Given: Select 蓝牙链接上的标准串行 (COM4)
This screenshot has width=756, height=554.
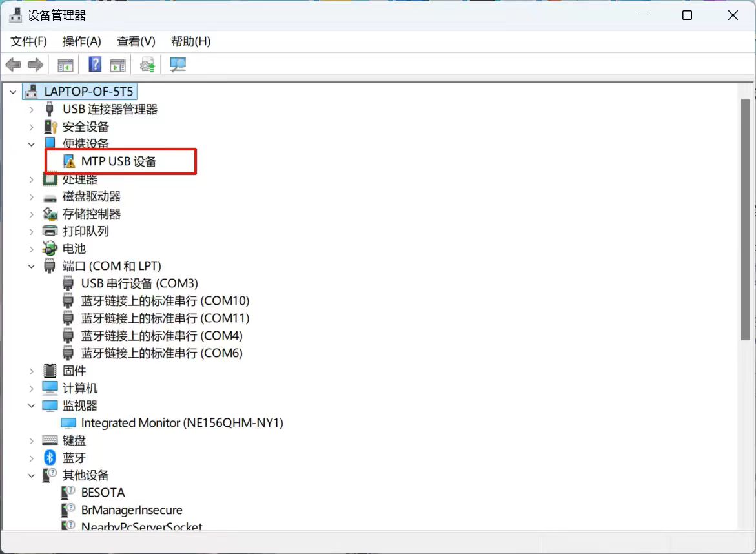Looking at the screenshot, I should [x=161, y=336].
